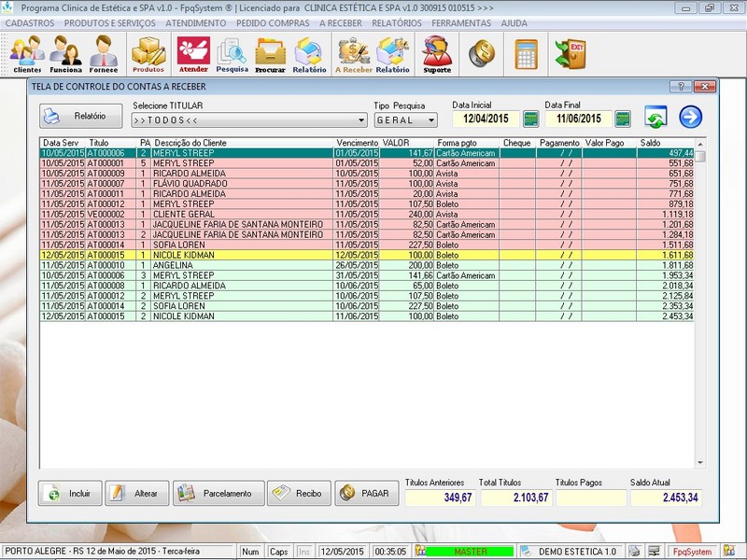Click the Saldo Atual value 2.453,34
This screenshot has width=747, height=560.
coord(666,497)
